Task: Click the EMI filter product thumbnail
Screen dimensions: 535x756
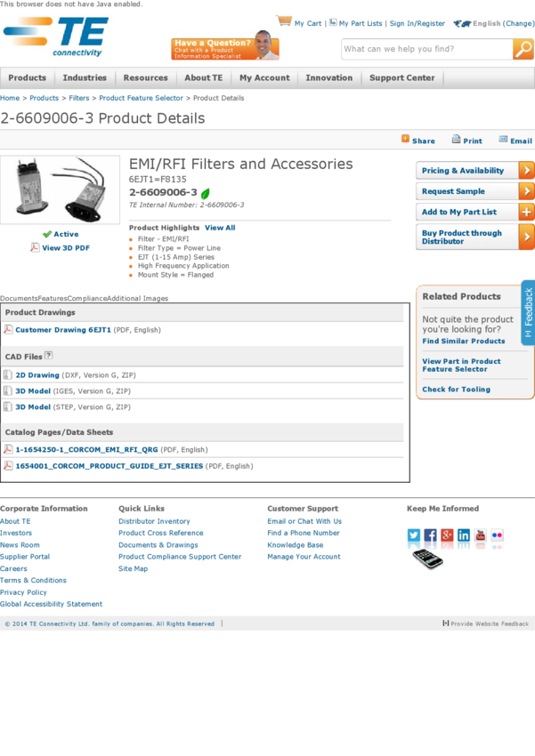Action: point(60,190)
